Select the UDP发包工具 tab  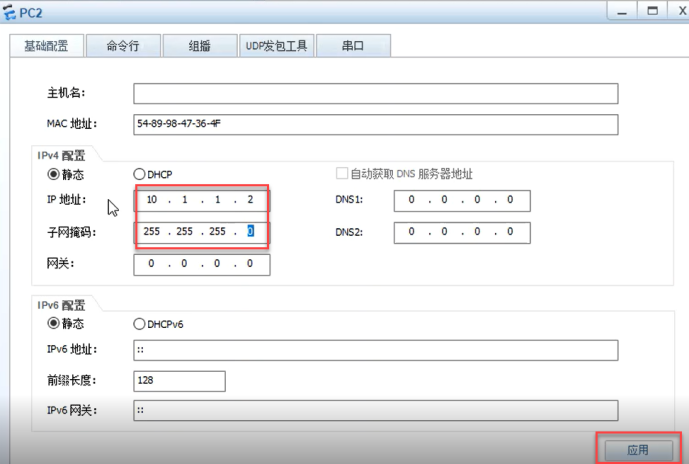[x=275, y=46]
